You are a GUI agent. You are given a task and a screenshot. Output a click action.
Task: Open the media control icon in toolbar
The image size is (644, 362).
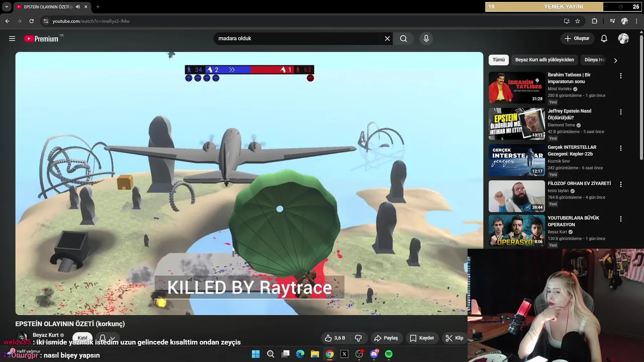[x=612, y=21]
